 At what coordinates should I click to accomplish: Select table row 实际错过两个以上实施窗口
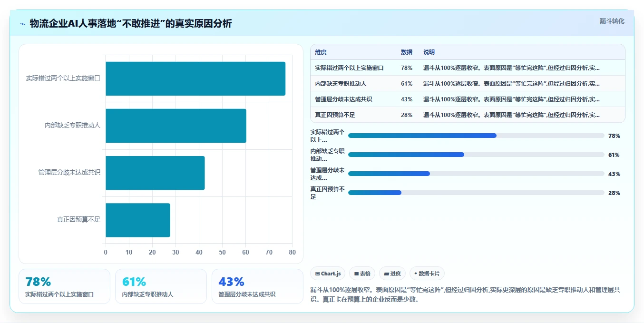[x=468, y=68]
